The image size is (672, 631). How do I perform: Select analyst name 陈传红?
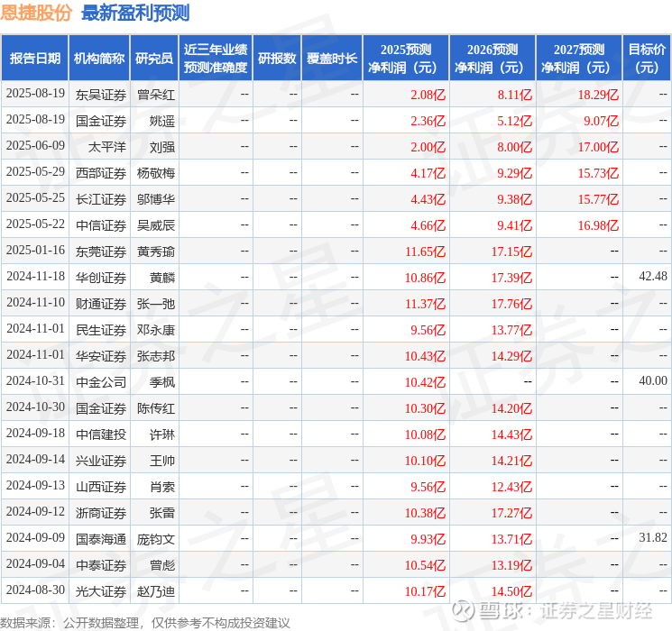[x=156, y=408]
